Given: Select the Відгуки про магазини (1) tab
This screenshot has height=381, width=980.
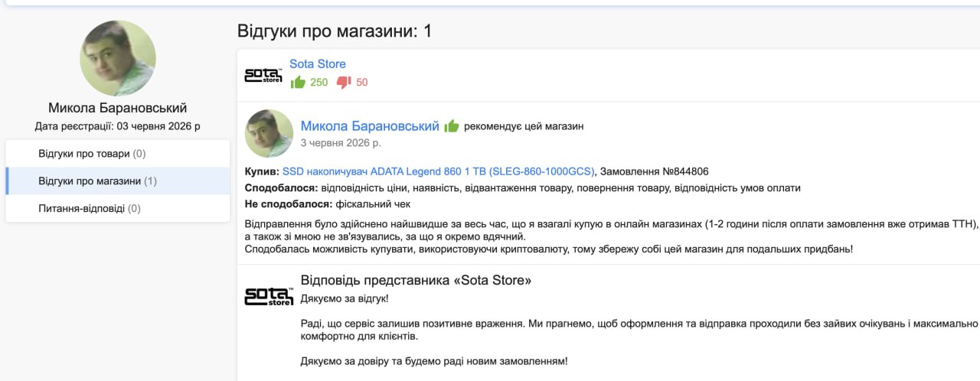Looking at the screenshot, I should click(x=117, y=181).
